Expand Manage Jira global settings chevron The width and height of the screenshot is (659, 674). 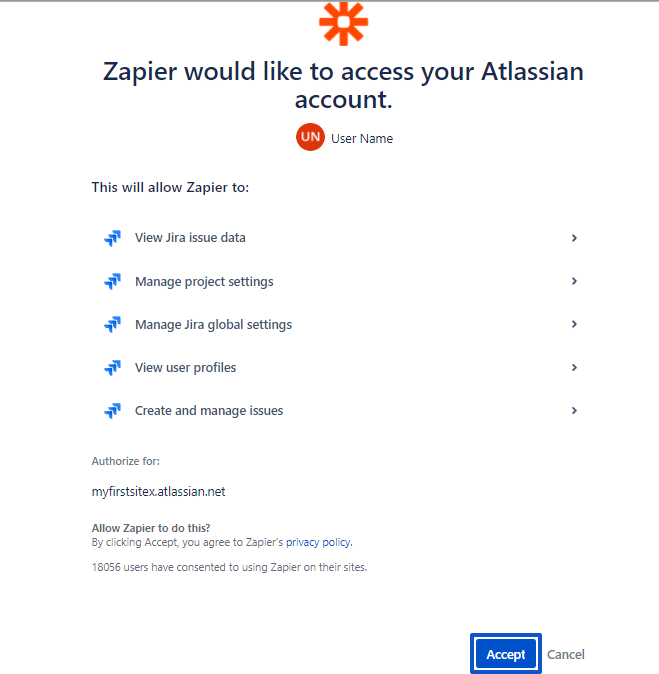pyautogui.click(x=574, y=324)
